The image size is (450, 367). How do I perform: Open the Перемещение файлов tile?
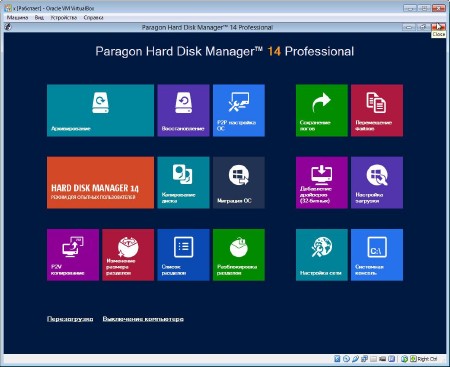[377, 110]
